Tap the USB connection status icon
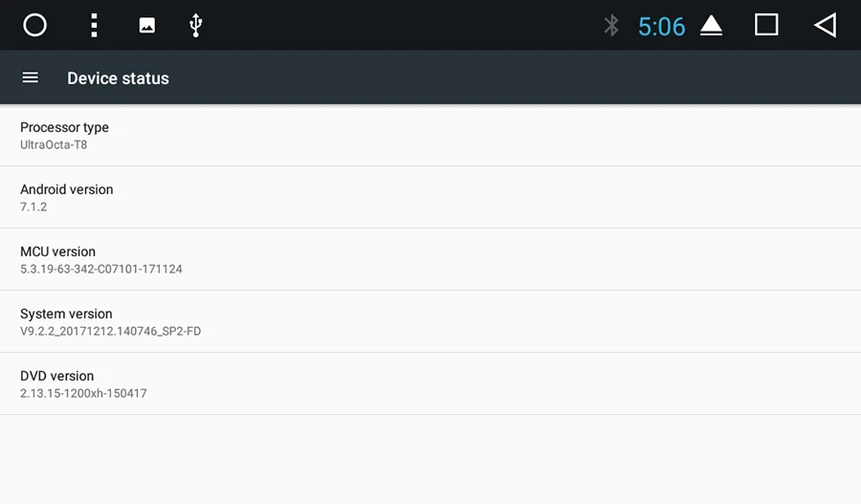The image size is (861, 504). (x=195, y=25)
